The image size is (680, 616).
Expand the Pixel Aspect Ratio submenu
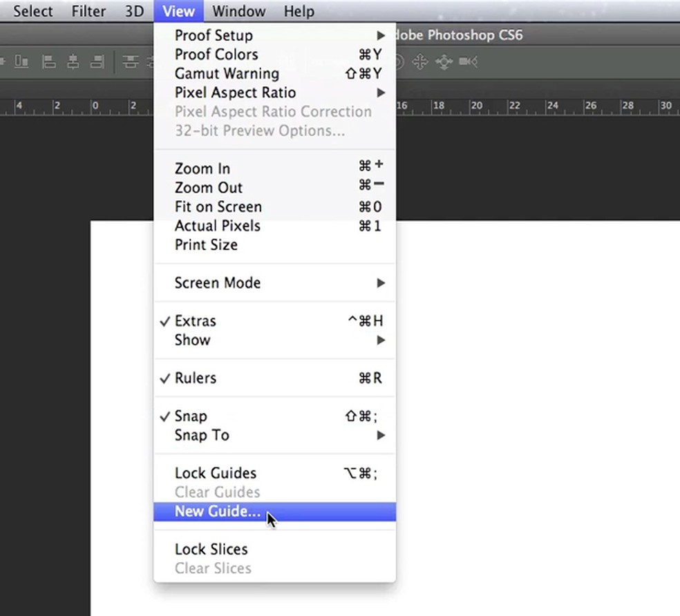(275, 93)
